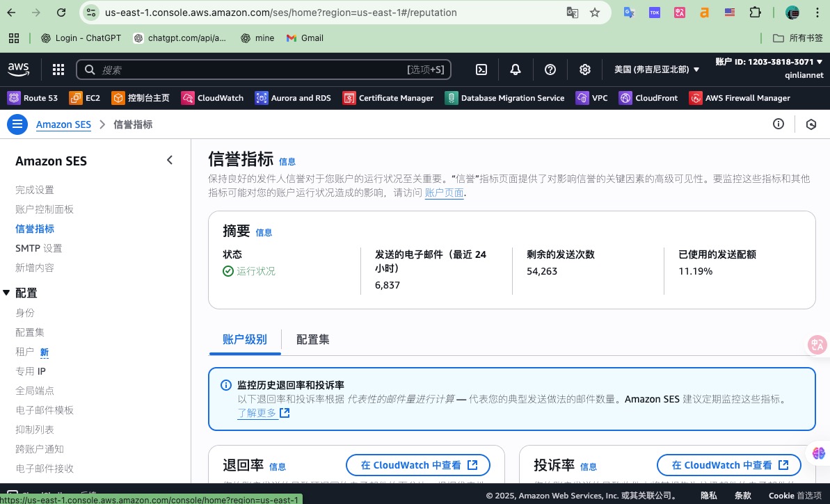This screenshot has height=504, width=830.
Task: Switch to the 配置集 tab
Action: tap(312, 339)
